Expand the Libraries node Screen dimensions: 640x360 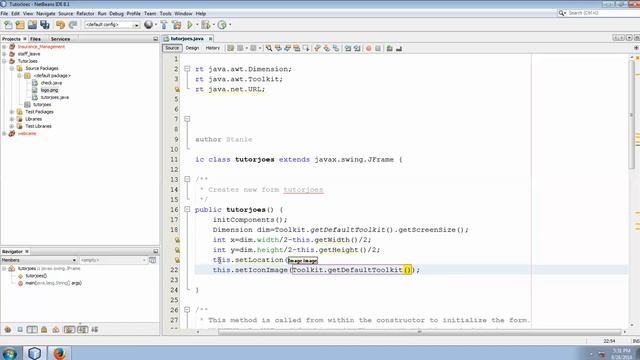point(12,119)
